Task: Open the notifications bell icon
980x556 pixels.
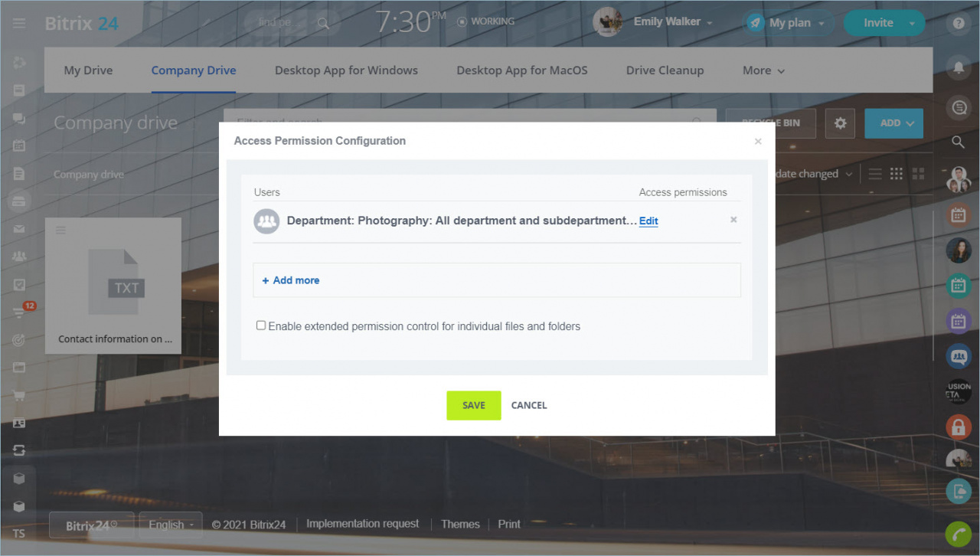Action: click(x=959, y=67)
